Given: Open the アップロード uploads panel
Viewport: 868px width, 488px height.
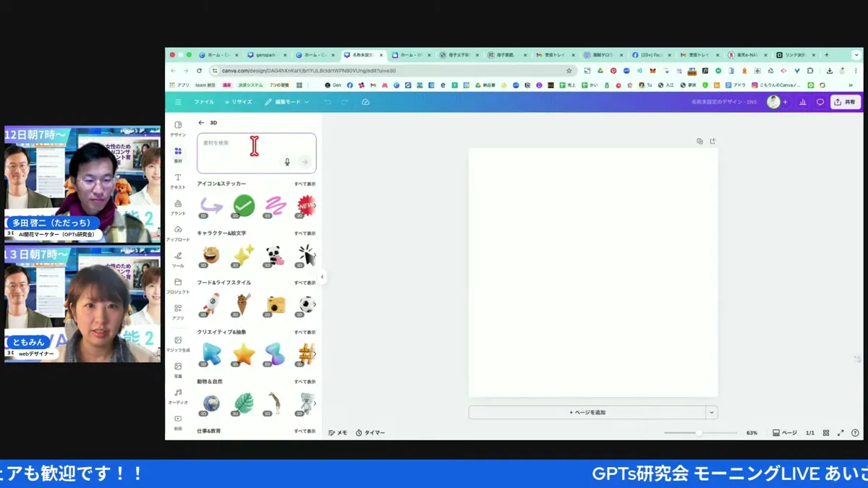Looking at the screenshot, I should (178, 234).
